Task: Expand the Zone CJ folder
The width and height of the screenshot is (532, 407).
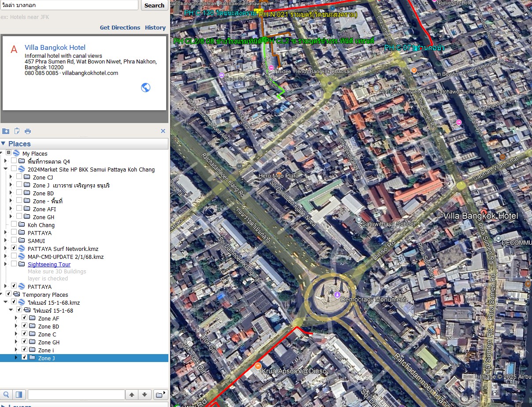Action: pyautogui.click(x=11, y=177)
